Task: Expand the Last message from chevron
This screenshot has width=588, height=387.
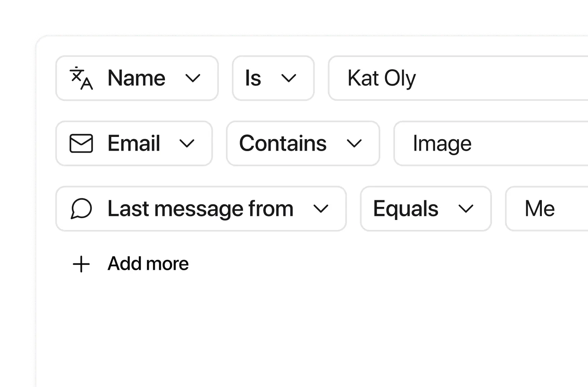Action: coord(321,209)
